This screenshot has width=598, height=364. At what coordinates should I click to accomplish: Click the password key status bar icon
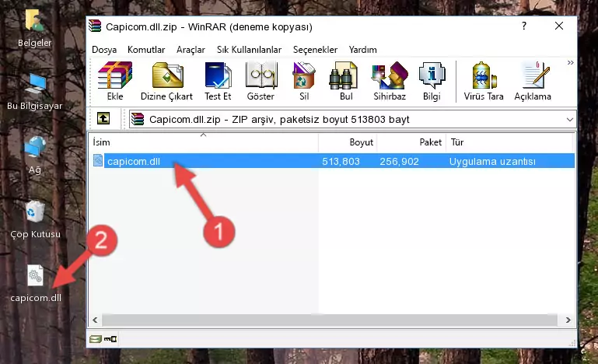point(110,339)
